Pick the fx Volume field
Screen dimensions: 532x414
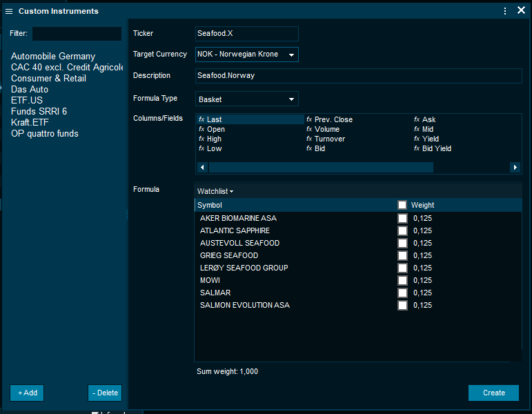tap(326, 129)
